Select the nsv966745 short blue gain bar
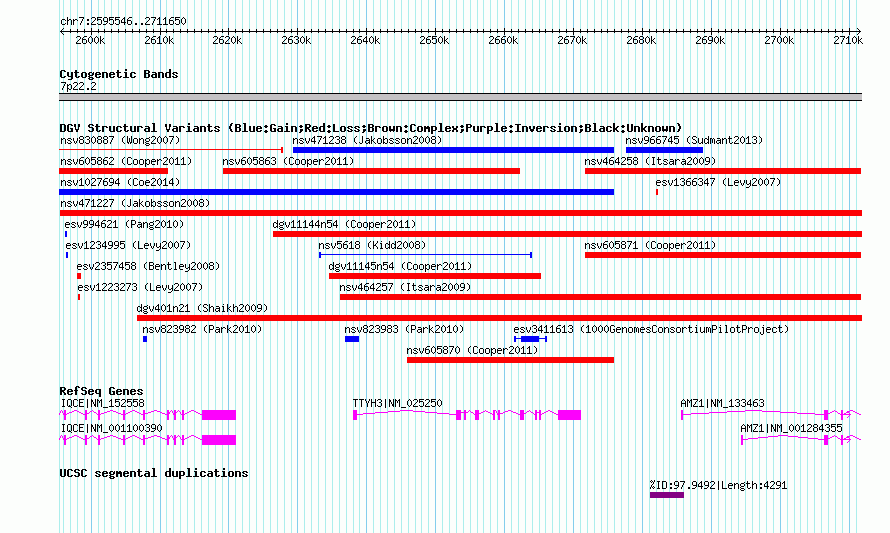The width and height of the screenshot is (890, 533). (x=665, y=150)
